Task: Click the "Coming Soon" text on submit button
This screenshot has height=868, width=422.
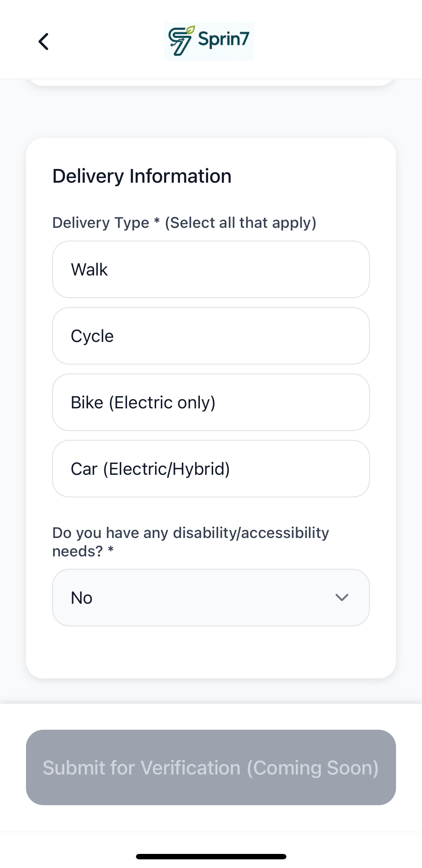Action: [x=313, y=768]
